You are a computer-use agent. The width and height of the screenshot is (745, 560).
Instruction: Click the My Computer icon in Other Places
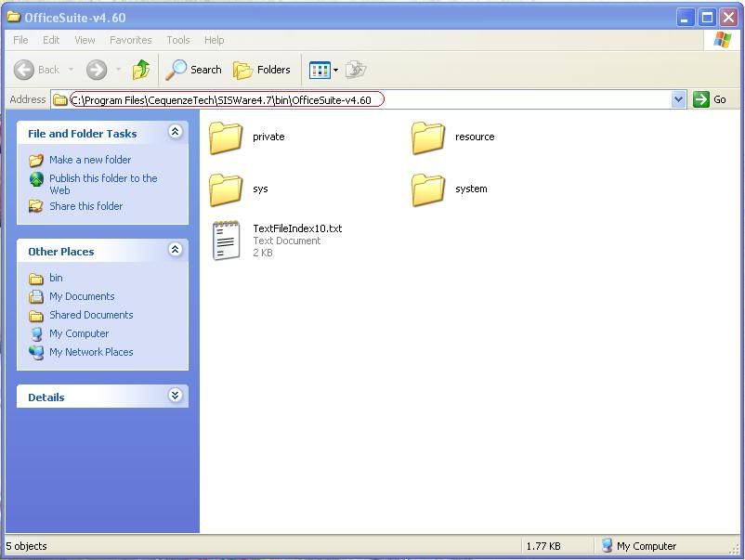(36, 334)
